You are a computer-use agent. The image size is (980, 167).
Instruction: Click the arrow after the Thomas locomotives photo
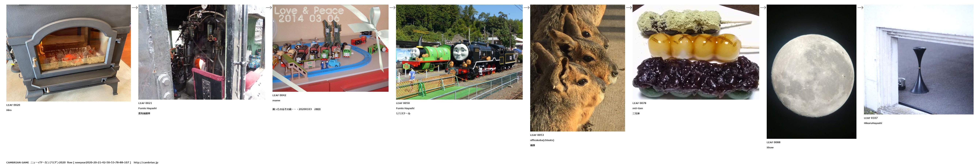click(527, 8)
